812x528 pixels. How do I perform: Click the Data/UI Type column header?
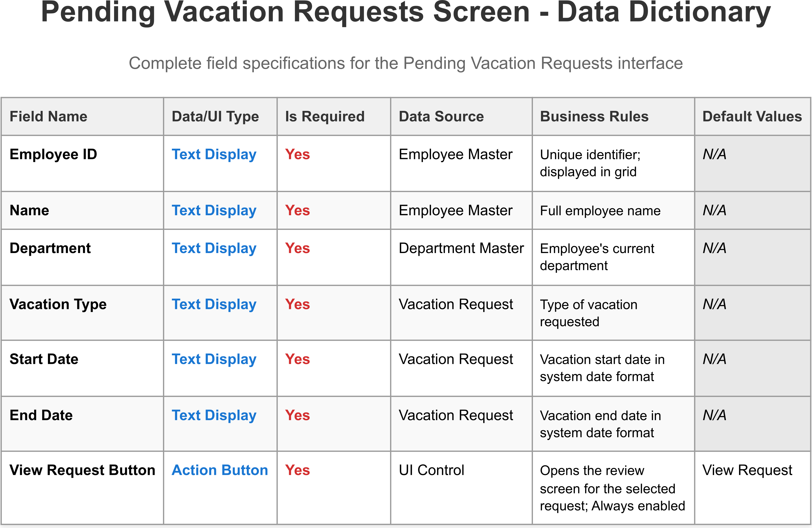click(x=215, y=117)
